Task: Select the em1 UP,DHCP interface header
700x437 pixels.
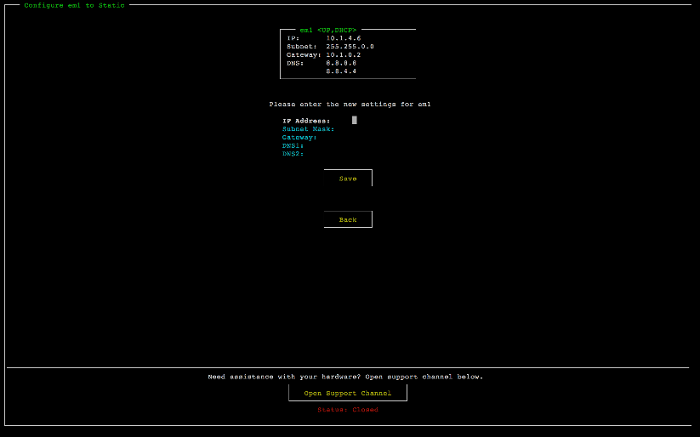Action: click(x=328, y=30)
